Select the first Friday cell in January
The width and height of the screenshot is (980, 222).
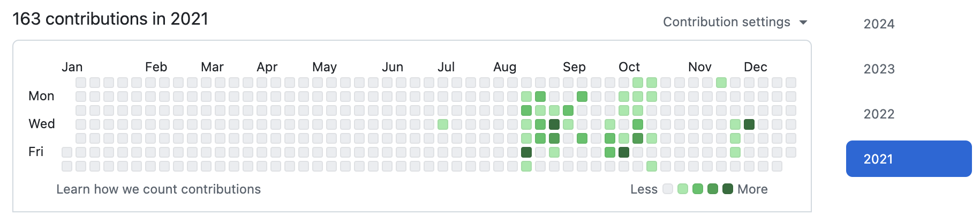(x=67, y=152)
